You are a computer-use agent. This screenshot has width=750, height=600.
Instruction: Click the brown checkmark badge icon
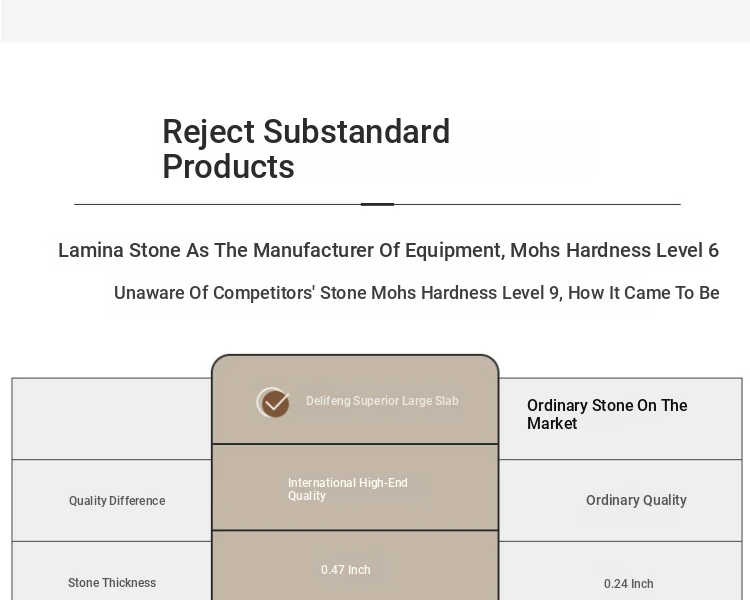[x=274, y=402]
